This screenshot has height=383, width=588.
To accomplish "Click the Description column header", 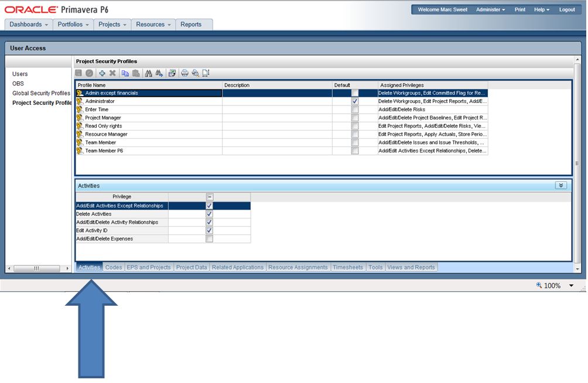I will 277,85.
